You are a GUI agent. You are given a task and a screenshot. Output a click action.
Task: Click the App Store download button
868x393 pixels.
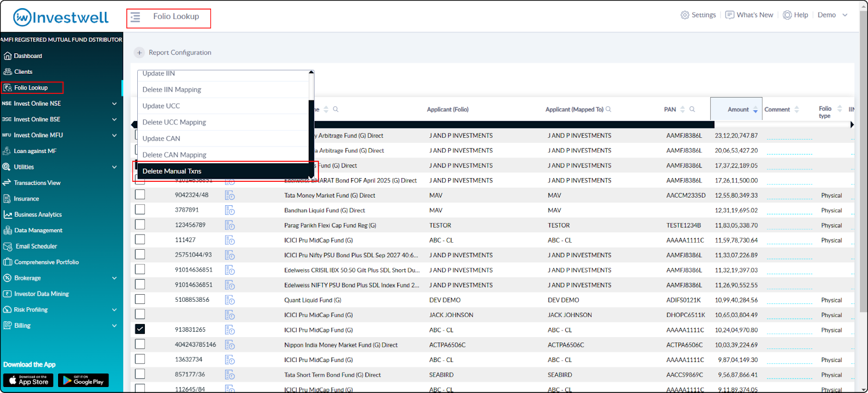[x=28, y=381]
